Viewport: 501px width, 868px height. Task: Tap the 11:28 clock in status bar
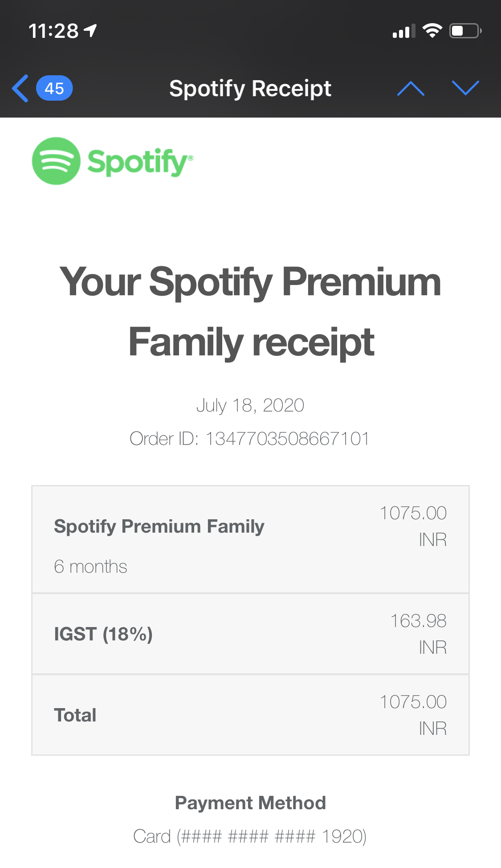(x=53, y=31)
